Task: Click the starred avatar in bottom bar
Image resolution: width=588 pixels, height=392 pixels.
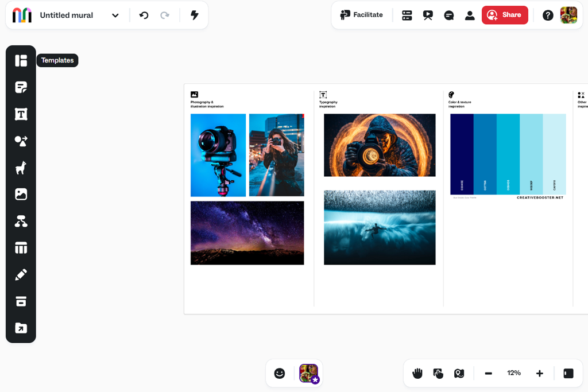Action: (308, 373)
